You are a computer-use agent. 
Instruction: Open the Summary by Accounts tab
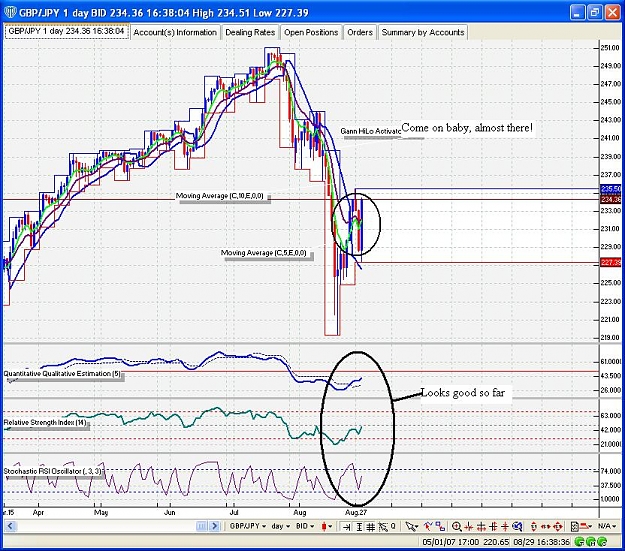[x=423, y=32]
